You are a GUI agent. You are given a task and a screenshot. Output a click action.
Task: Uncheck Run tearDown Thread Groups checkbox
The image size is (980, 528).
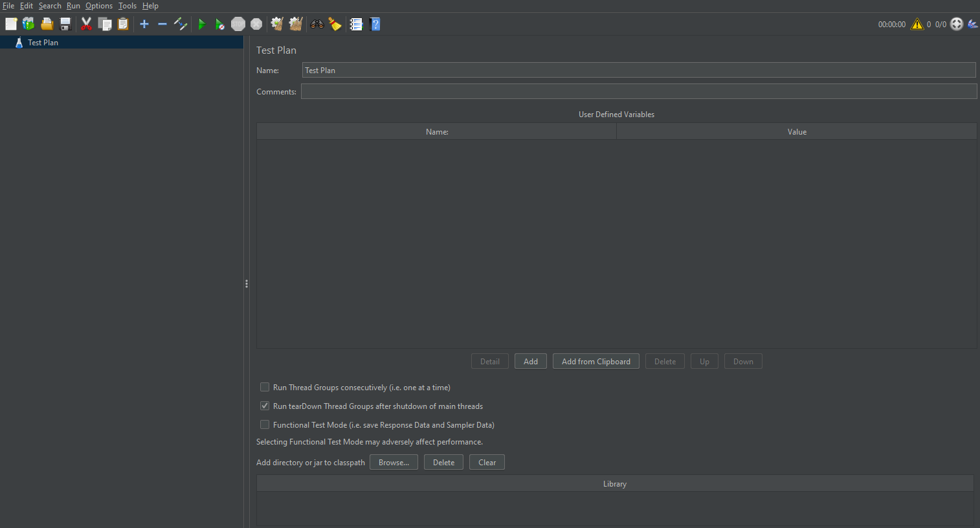point(265,406)
